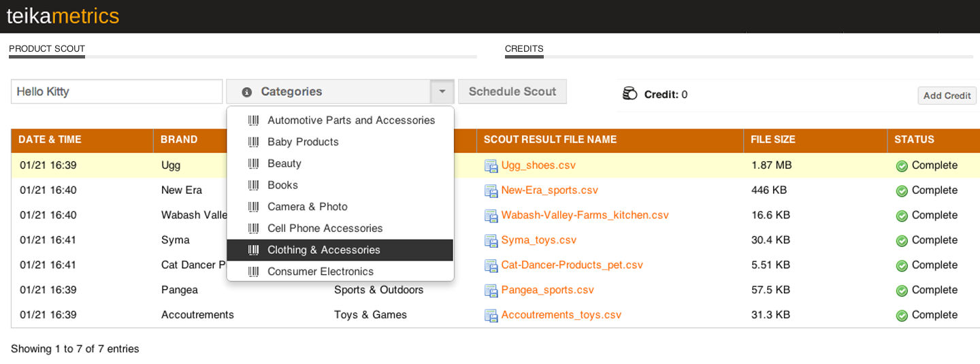Click the barcode icon beside Beauty
The image size is (980, 364).
tap(253, 164)
